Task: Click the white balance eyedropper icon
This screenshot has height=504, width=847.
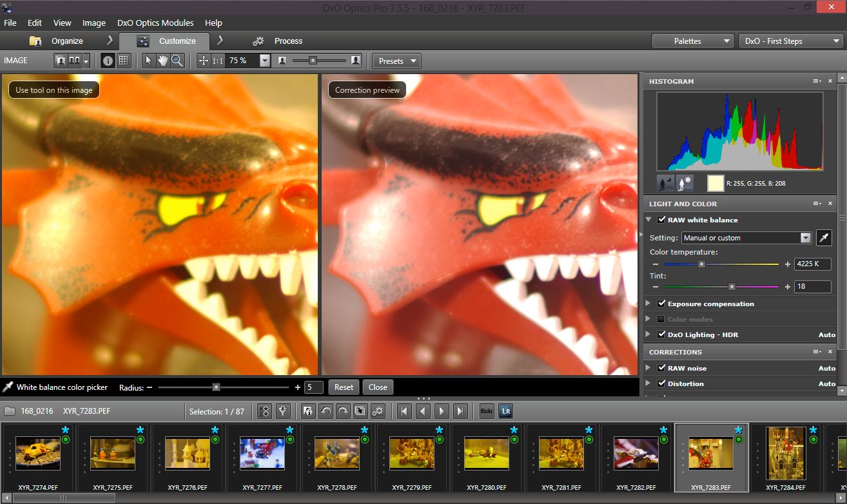Action: (824, 238)
